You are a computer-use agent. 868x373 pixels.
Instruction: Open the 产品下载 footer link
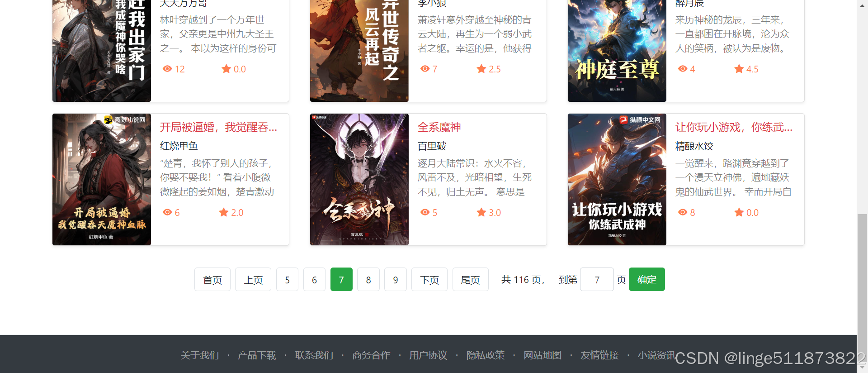tap(257, 355)
